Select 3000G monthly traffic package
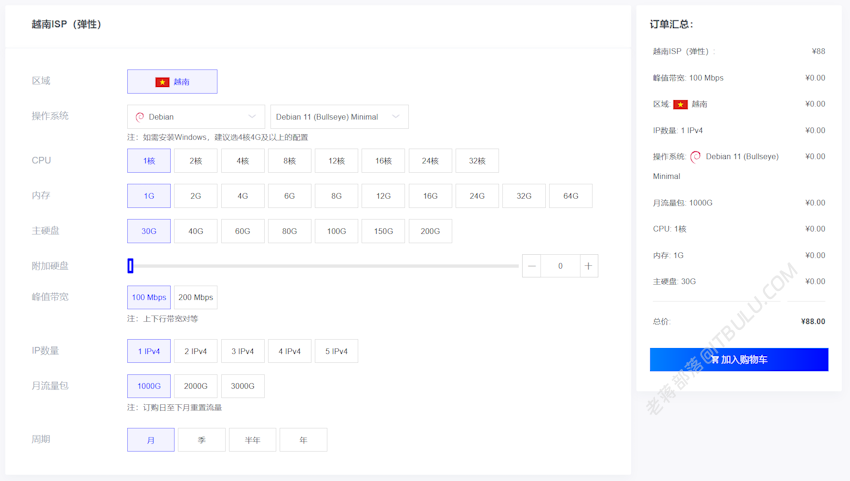Viewport: 850px width, 481px height. coord(242,386)
